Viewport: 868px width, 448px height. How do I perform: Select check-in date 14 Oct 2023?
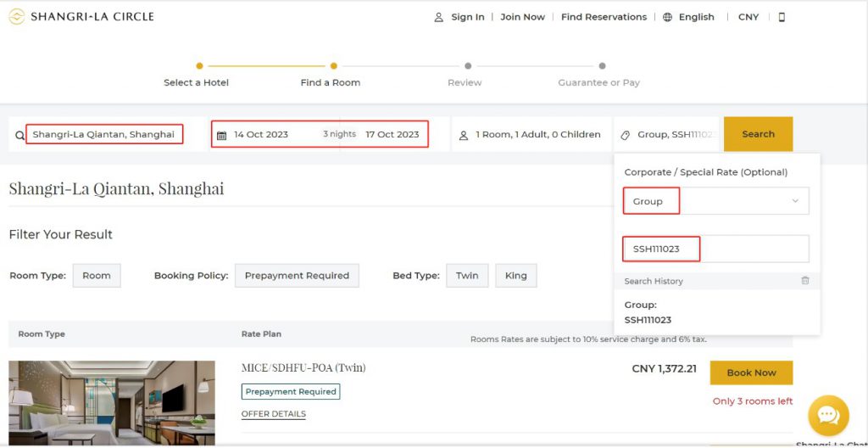(261, 134)
